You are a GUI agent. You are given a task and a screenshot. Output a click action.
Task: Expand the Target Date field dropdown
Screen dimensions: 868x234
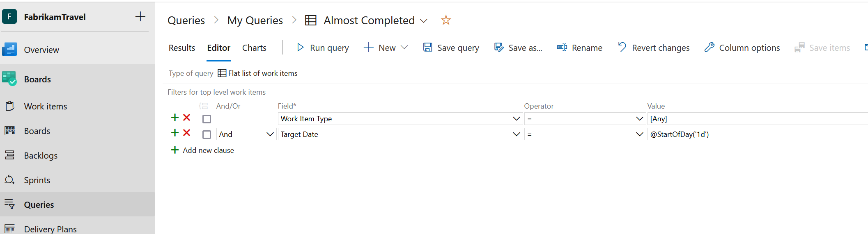516,134
